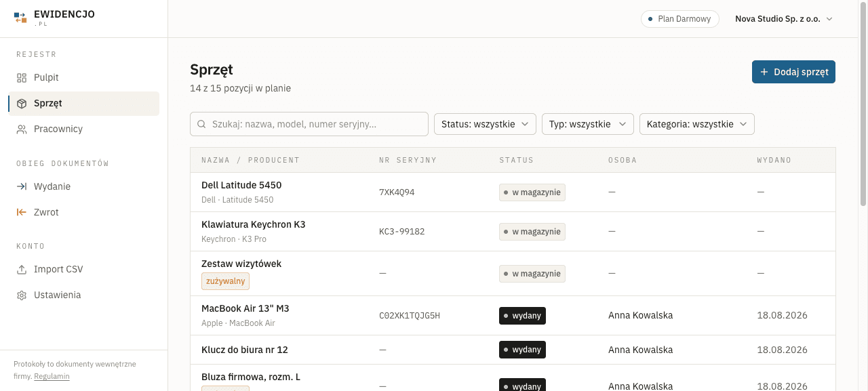Click the Wydano column header

(x=774, y=160)
